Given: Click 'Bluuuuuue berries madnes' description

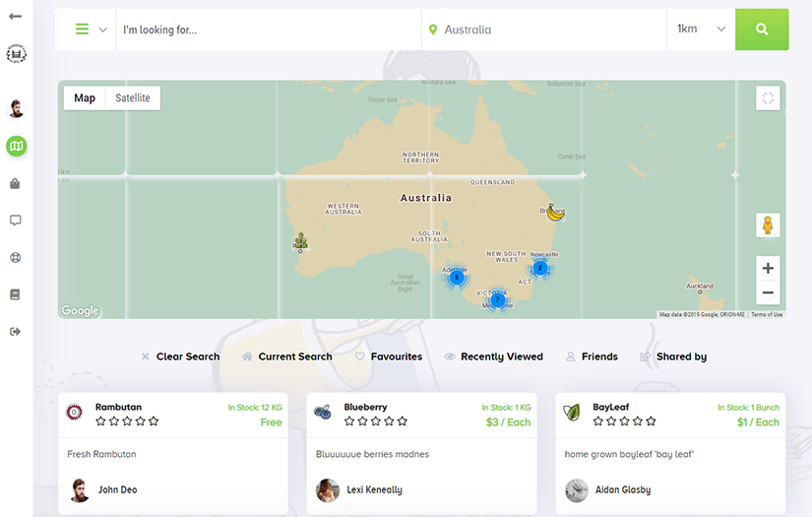Looking at the screenshot, I should tap(372, 454).
